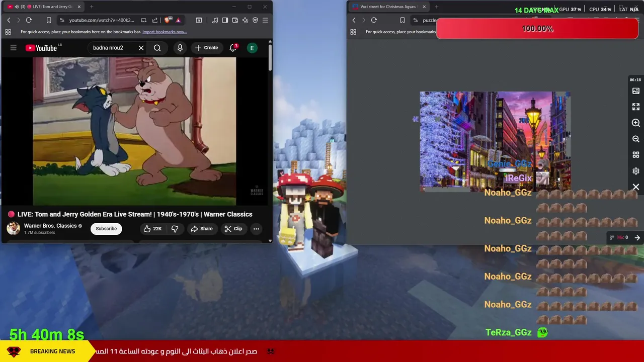Open Brave Rewards triangle icon
This screenshot has width=644, height=362.
(178, 20)
